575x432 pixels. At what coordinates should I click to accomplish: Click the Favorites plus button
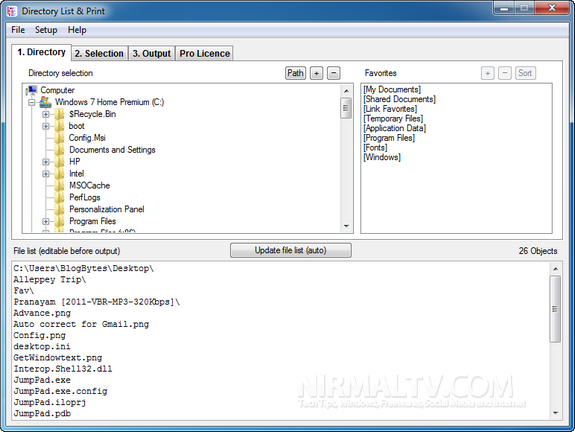[487, 73]
